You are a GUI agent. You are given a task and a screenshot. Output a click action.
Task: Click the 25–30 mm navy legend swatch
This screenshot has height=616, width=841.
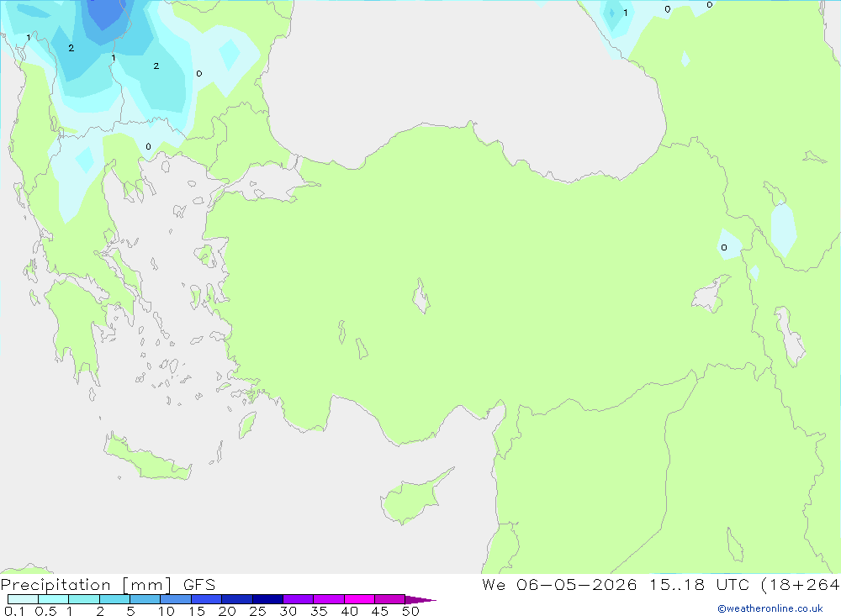point(267,599)
